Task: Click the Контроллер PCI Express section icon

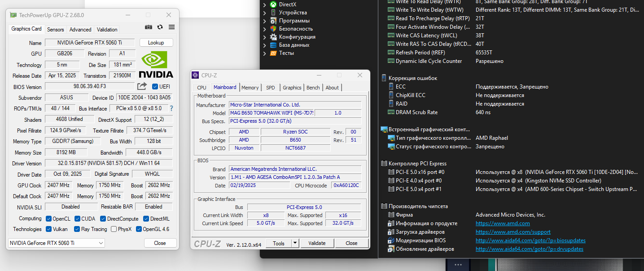Action: click(x=384, y=164)
